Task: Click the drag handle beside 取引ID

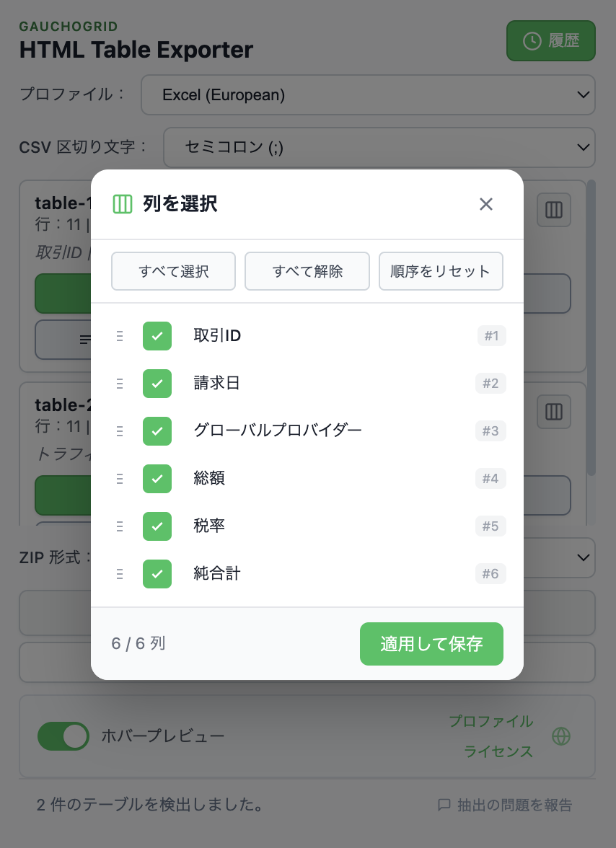Action: pyautogui.click(x=120, y=335)
